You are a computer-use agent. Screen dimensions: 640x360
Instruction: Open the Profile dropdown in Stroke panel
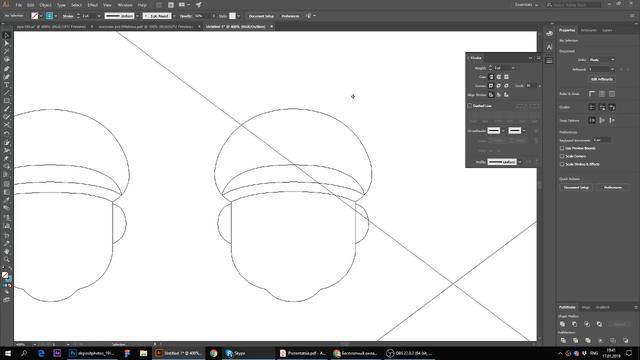pyautogui.click(x=520, y=162)
